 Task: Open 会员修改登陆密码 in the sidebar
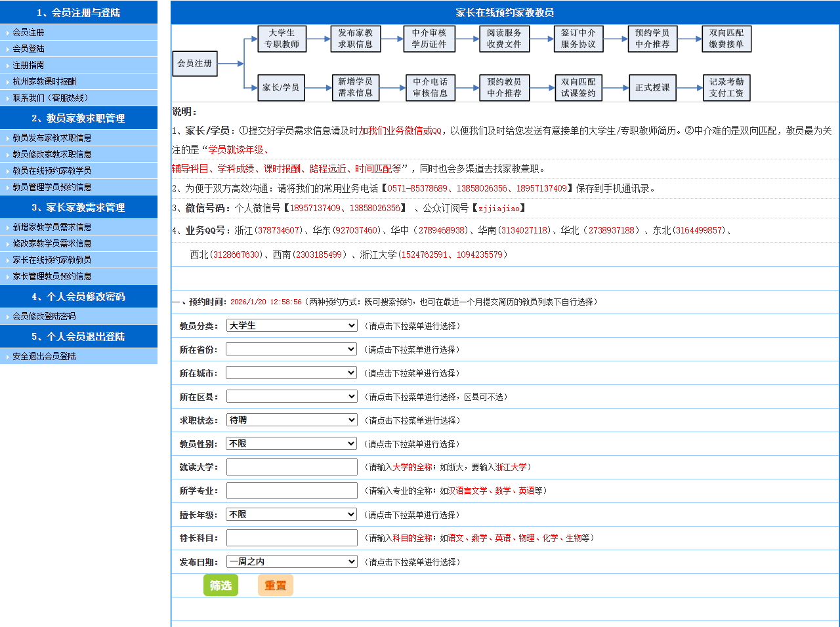coord(45,316)
